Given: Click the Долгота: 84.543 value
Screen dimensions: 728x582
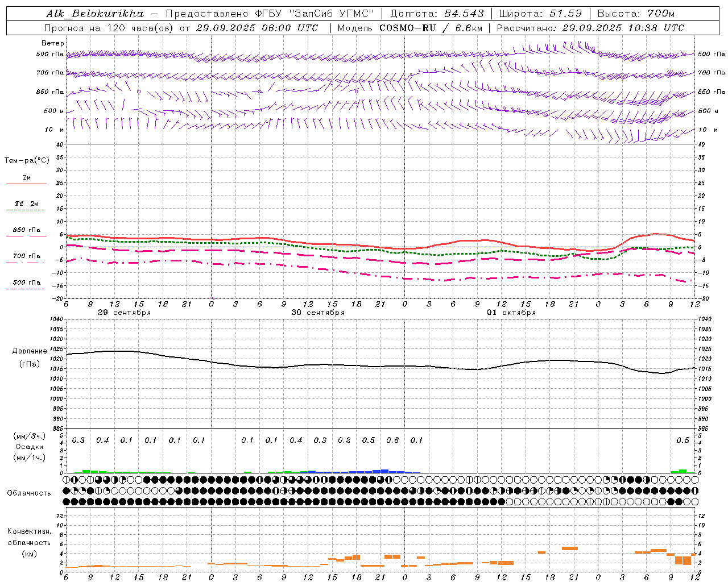Looking at the screenshot, I should pos(437,14).
